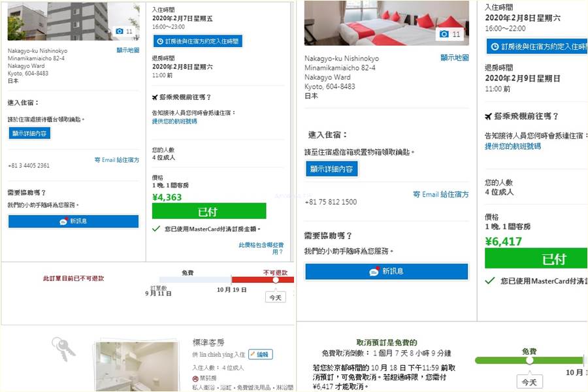The image size is (588, 392).
Task: Click the no-smoking icon next to 禁菸房
Action: point(195,379)
